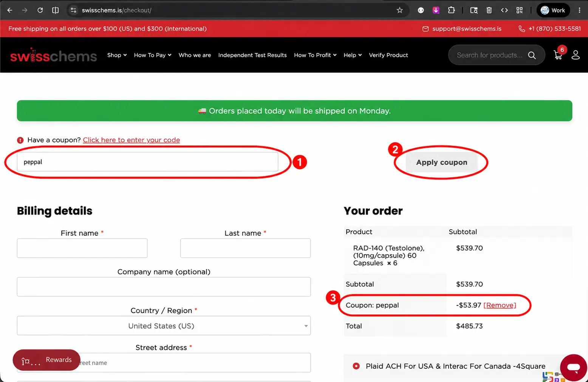Viewport: 588px width, 382px height.
Task: Reload the checkout page
Action: pos(40,10)
